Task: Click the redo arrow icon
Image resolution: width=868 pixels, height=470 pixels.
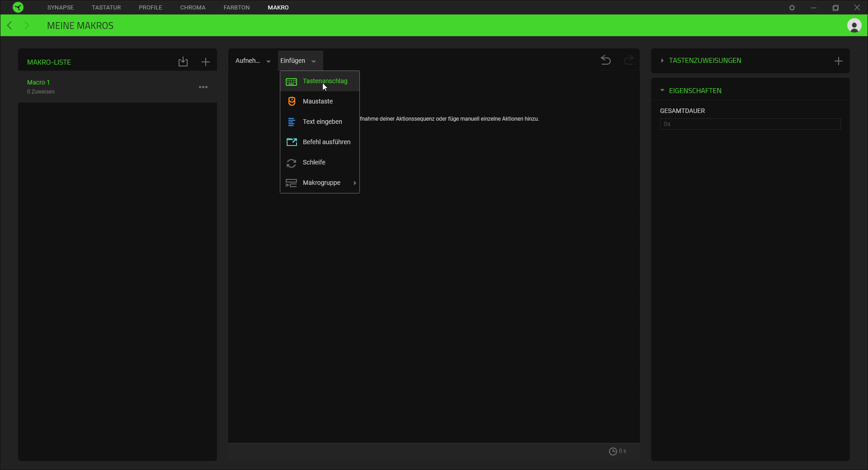Action: (628, 60)
